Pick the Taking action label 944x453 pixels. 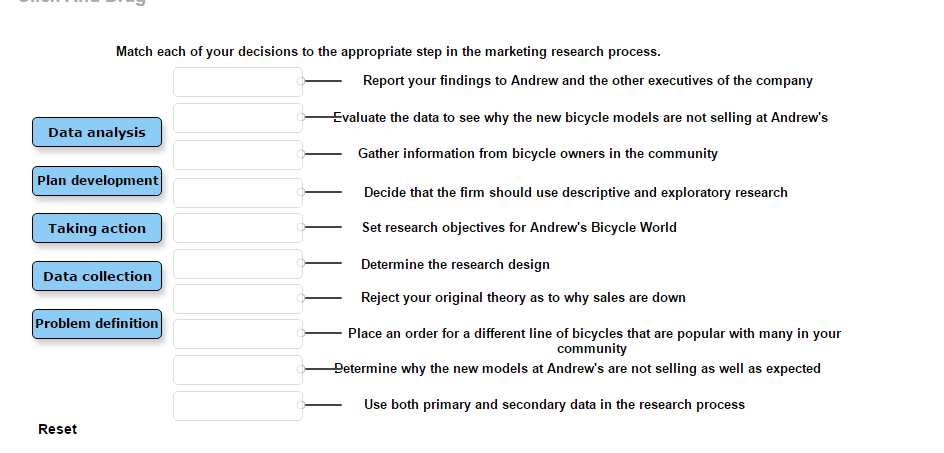(x=97, y=228)
